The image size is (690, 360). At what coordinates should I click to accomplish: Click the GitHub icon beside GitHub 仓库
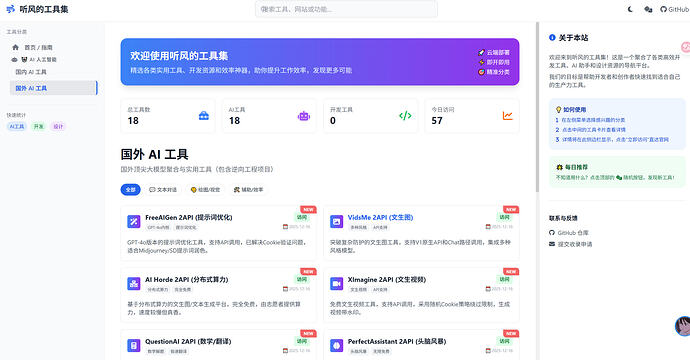pyautogui.click(x=552, y=233)
